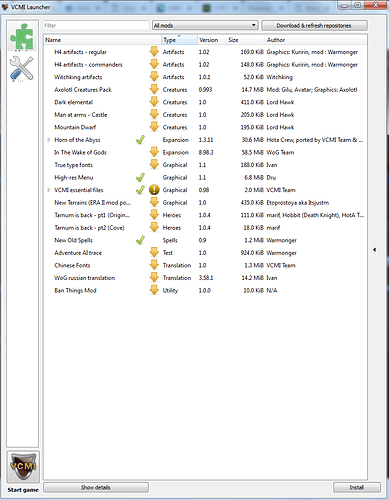Click Download & refresh repositories button
The width and height of the screenshot is (389, 500).
(314, 26)
